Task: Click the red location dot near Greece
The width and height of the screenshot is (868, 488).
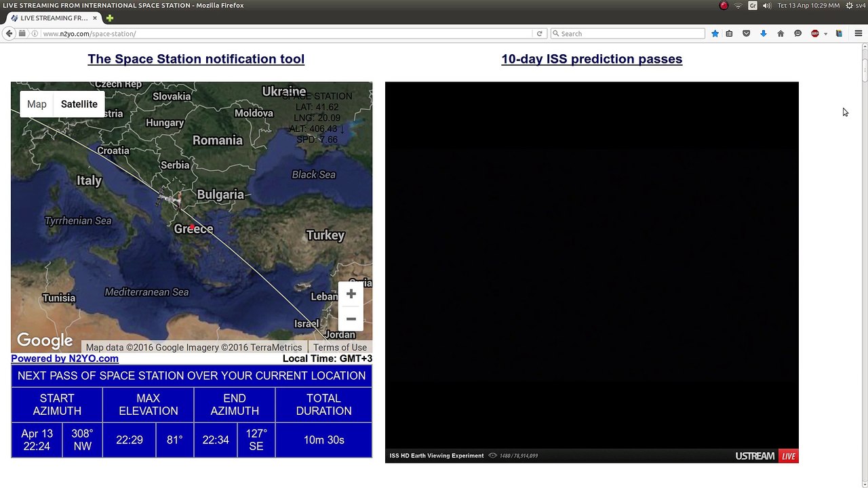Action: click(193, 228)
